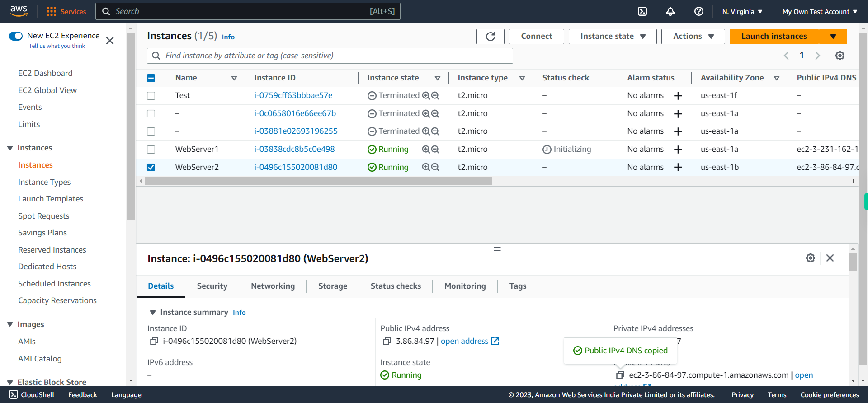Open EC2 Dashboard in sidebar
Screen dimensions: 868x403
coord(45,73)
